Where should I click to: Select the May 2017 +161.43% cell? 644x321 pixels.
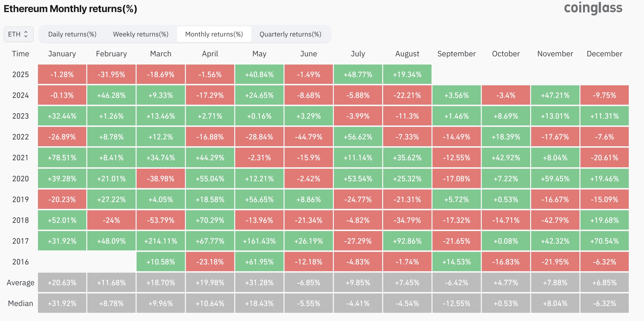pyautogui.click(x=259, y=241)
